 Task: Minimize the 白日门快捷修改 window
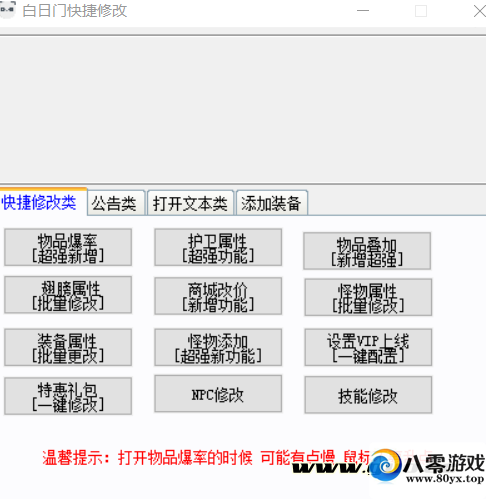(363, 11)
